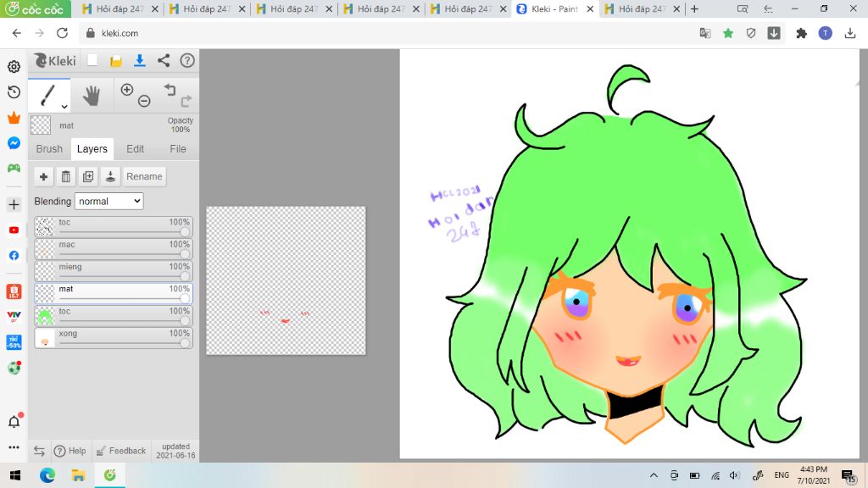Image resolution: width=868 pixels, height=488 pixels.
Task: Open the volume control in system tray
Action: click(x=735, y=475)
